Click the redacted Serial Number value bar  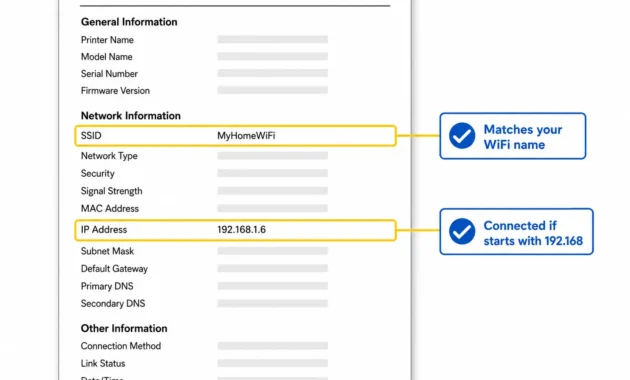[x=272, y=73]
